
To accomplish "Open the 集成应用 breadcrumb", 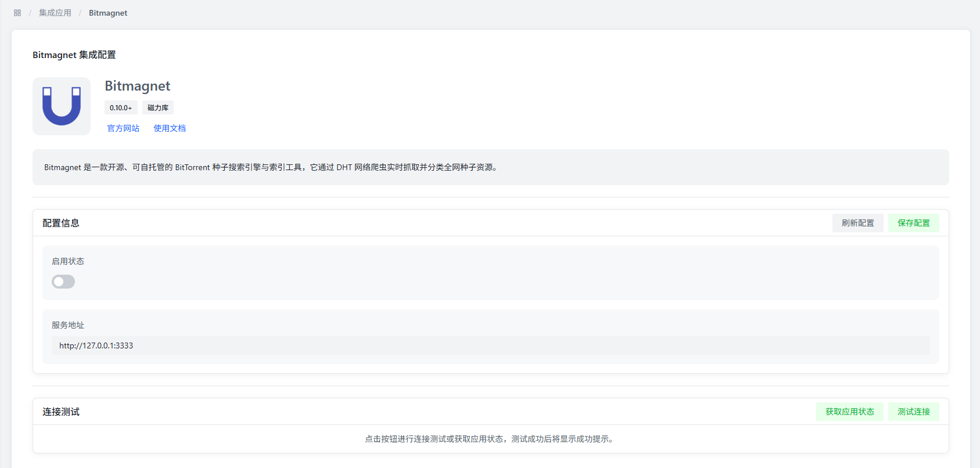I will [x=55, y=13].
